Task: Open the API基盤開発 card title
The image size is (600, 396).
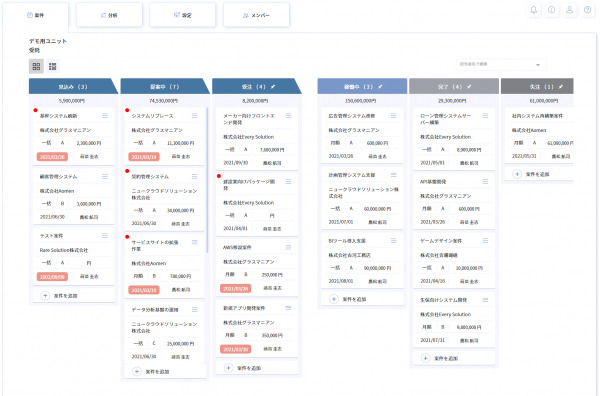Action: click(x=433, y=181)
